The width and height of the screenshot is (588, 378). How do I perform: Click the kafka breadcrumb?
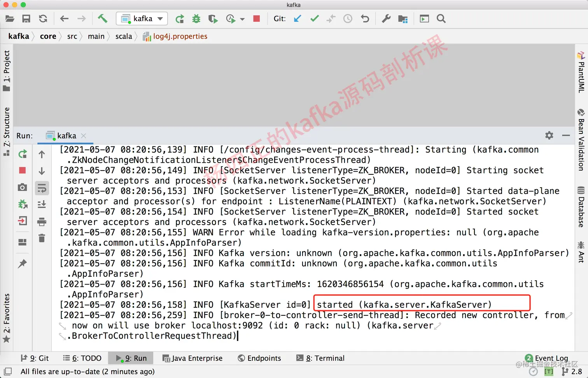(19, 36)
